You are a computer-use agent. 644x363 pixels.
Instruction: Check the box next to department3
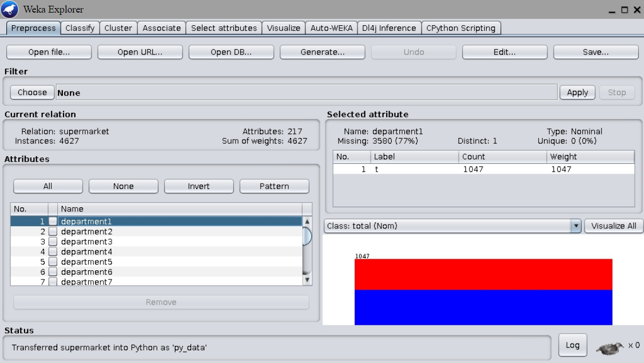tap(53, 242)
